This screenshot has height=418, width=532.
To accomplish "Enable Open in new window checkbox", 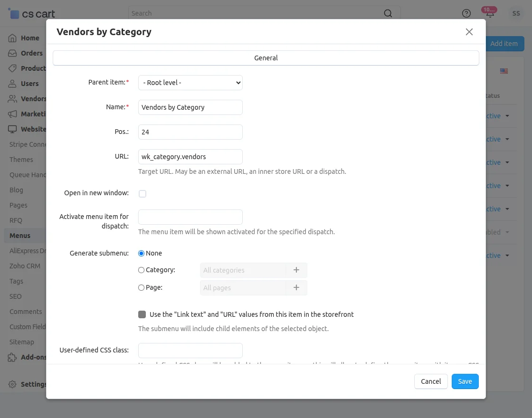I will (142, 194).
